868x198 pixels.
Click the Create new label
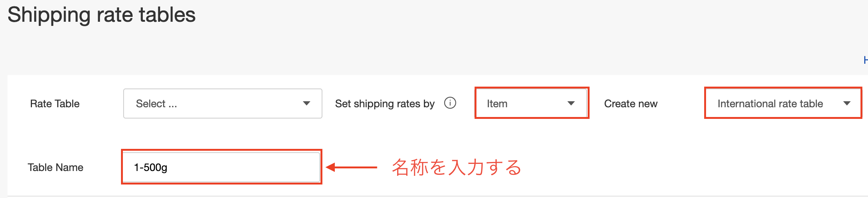[631, 104]
